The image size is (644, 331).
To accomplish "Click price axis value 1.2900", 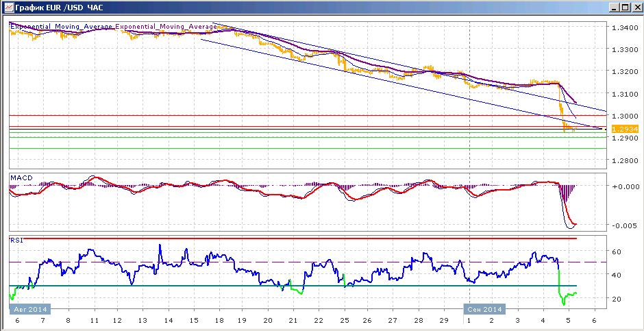I will [x=624, y=138].
